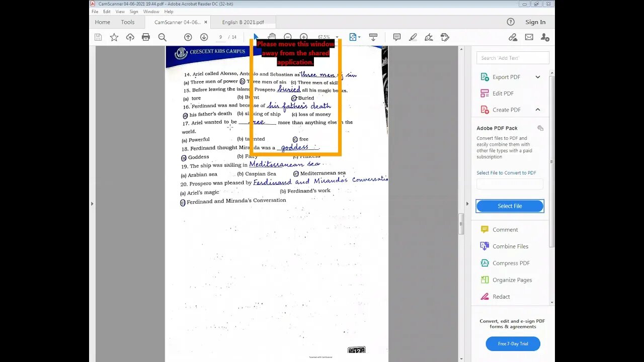Open the Sign menu
644x362 pixels.
(134, 12)
